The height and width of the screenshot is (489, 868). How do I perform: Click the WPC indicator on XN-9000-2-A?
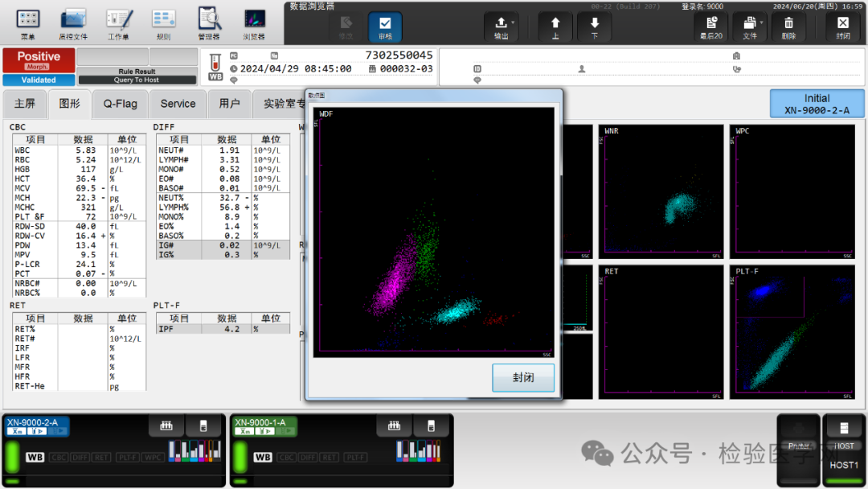tap(153, 458)
